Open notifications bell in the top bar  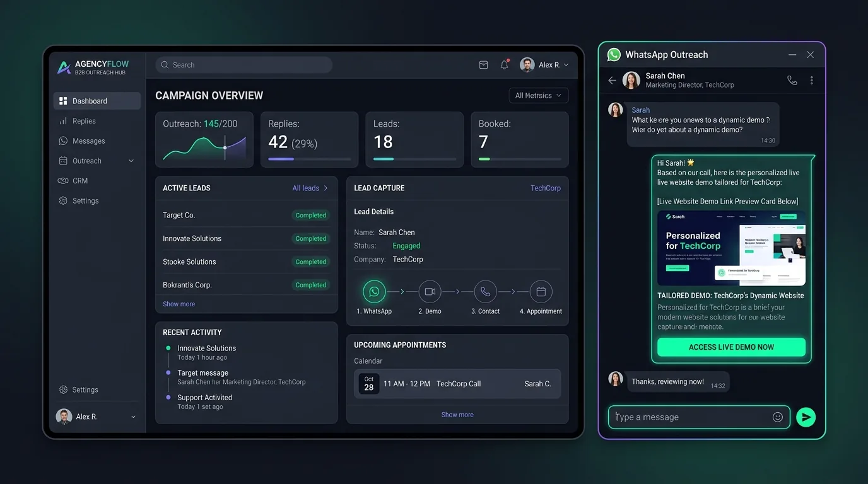[x=505, y=65]
